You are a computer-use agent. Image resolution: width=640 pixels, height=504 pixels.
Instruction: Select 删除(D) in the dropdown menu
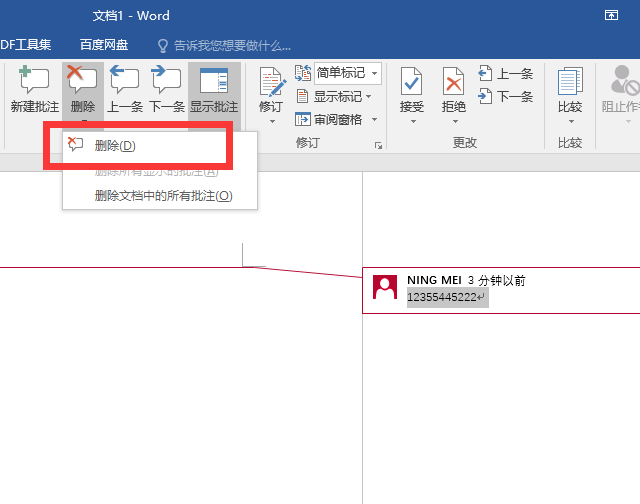click(160, 145)
